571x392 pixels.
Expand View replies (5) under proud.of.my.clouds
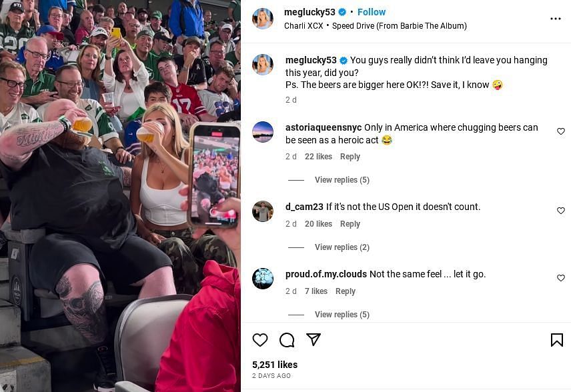pyautogui.click(x=342, y=315)
